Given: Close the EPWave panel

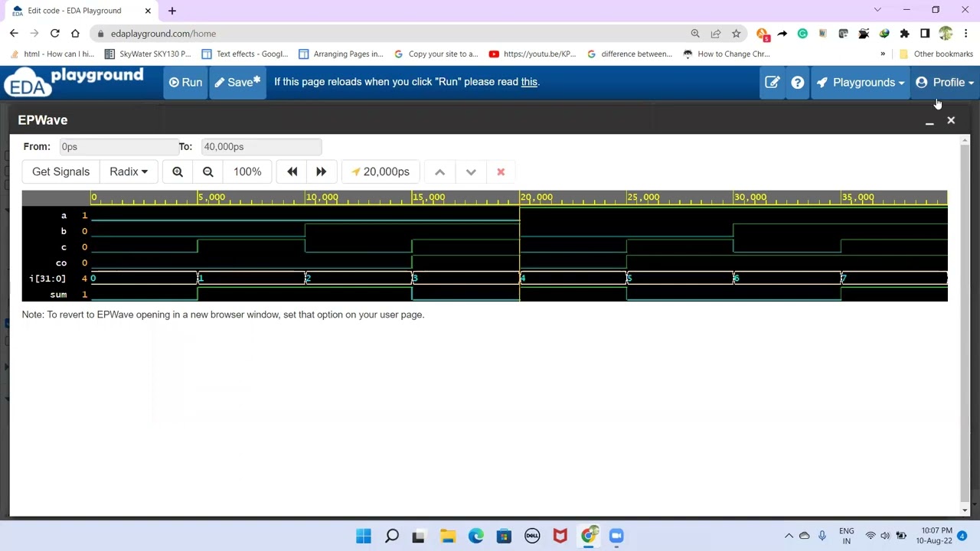Looking at the screenshot, I should pos(951,120).
